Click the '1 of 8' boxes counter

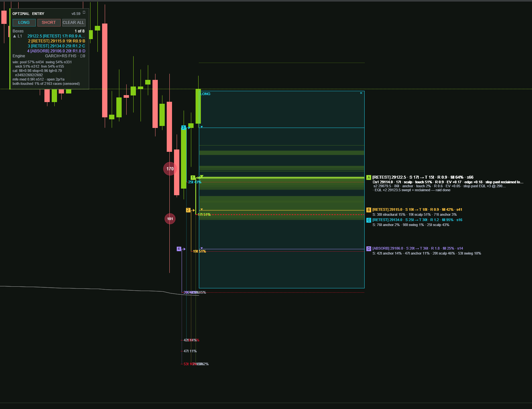click(80, 31)
